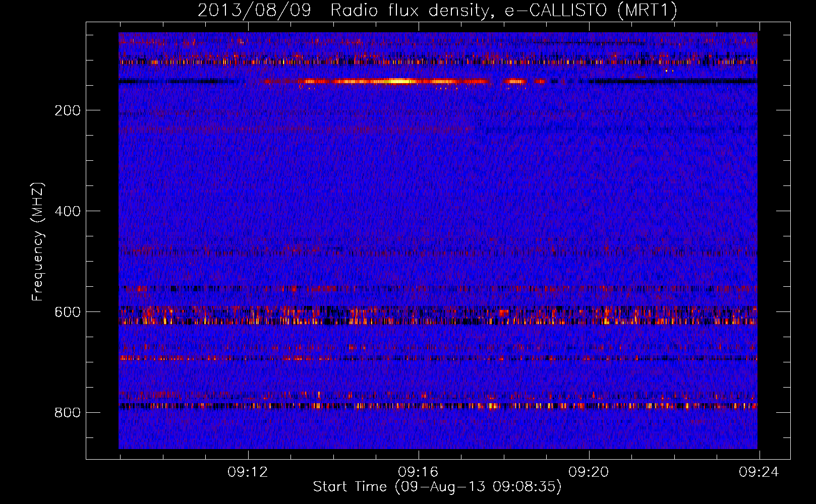
Task: Click the 09:16 time tick label
Action: (418, 472)
